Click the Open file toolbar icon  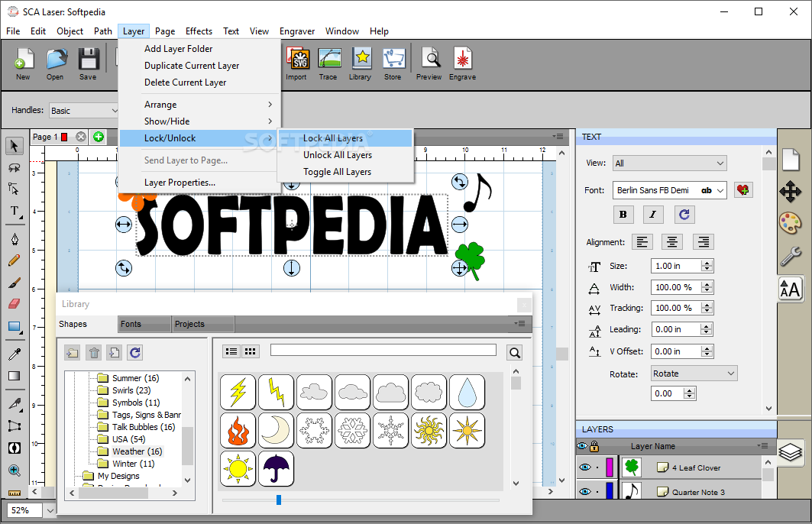tap(56, 63)
